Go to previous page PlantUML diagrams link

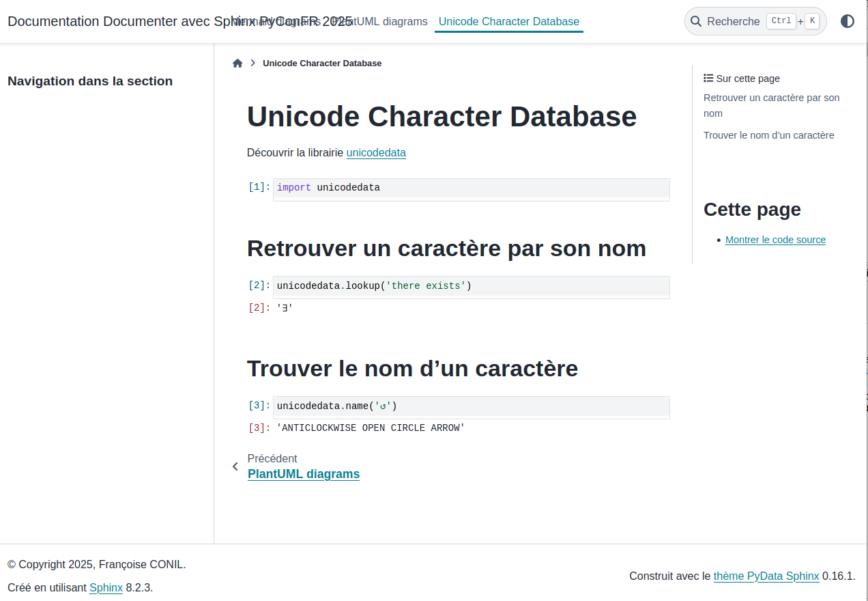click(303, 474)
